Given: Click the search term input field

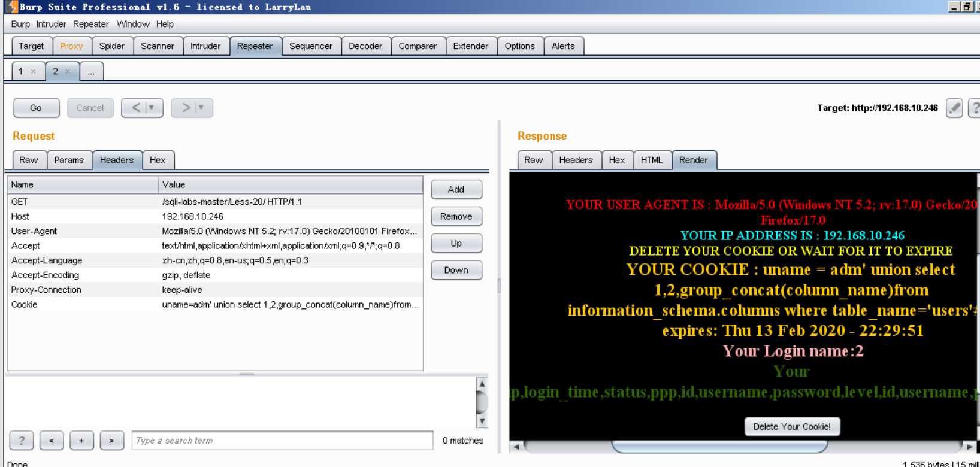Looking at the screenshot, I should coord(283,441).
